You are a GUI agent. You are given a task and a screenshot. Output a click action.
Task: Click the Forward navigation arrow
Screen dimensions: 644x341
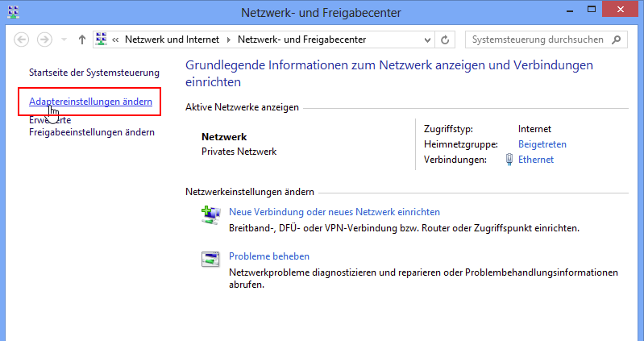(45, 40)
